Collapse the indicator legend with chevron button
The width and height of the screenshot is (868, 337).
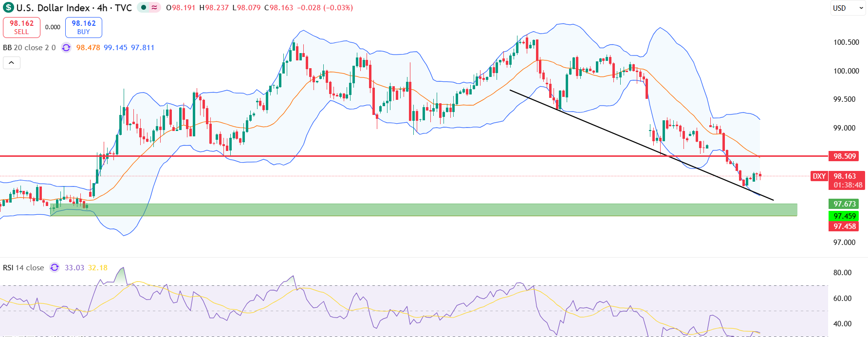coord(12,63)
